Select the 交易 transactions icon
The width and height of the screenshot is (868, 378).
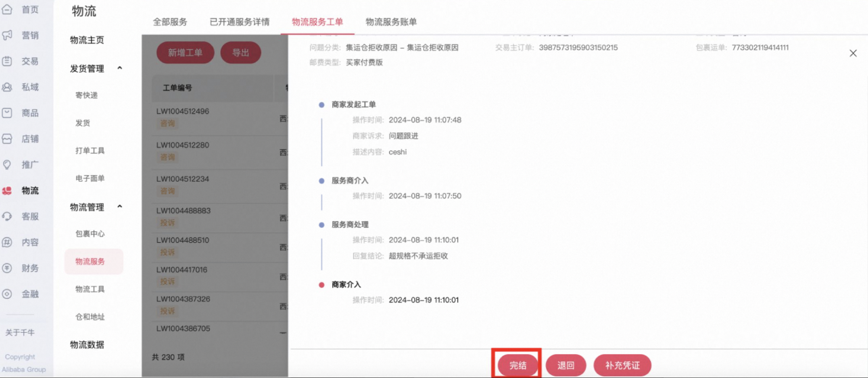(7, 61)
